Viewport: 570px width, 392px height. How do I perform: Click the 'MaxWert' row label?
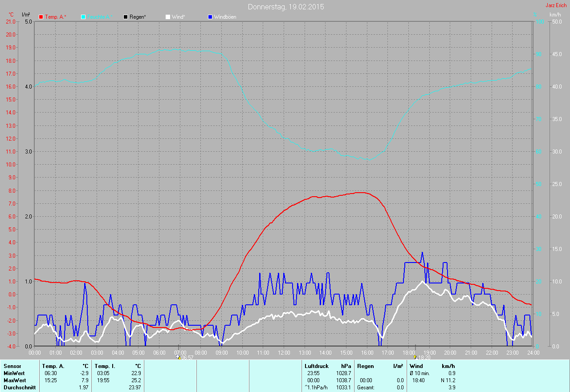[x=15, y=380]
